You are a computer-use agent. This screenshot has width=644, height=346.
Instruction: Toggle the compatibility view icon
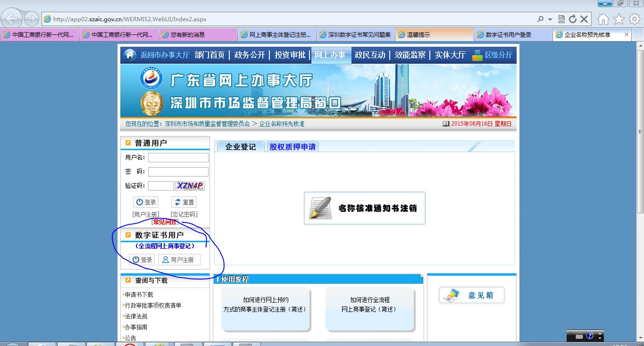(x=561, y=19)
